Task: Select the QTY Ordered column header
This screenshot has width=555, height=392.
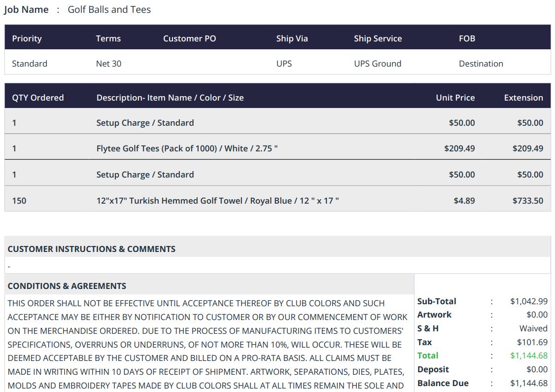Action: point(38,98)
